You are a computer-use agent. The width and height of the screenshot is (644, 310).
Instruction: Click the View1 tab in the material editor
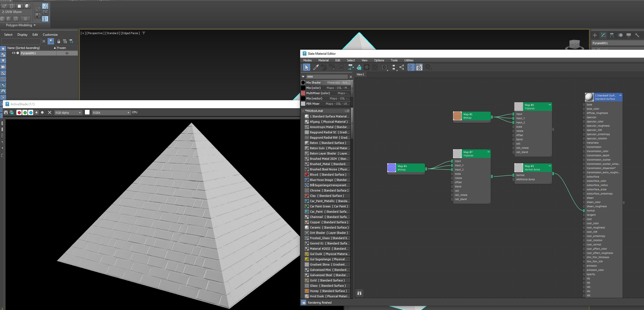[x=360, y=74]
